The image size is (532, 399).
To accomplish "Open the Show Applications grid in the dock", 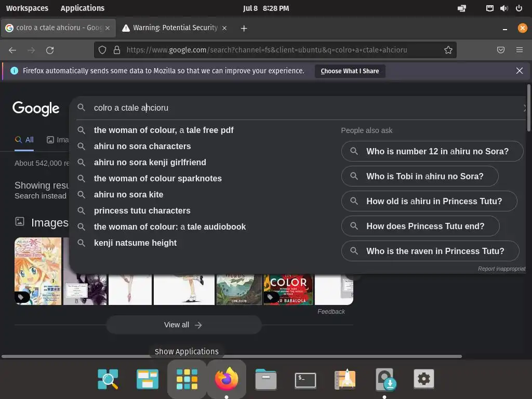I will tap(187, 379).
